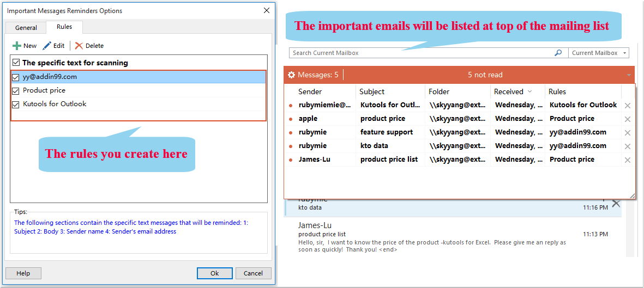Switch to the General tab
Viewport: 644px width, 288px height.
click(26, 28)
